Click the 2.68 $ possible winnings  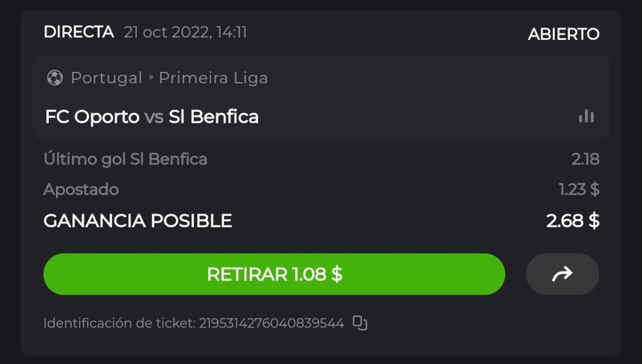(573, 221)
